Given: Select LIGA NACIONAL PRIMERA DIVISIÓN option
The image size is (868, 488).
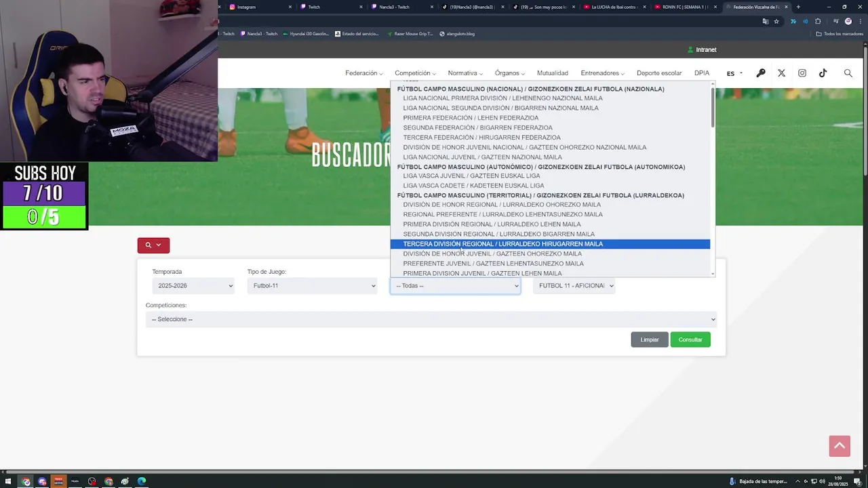Looking at the screenshot, I should pyautogui.click(x=550, y=98).
